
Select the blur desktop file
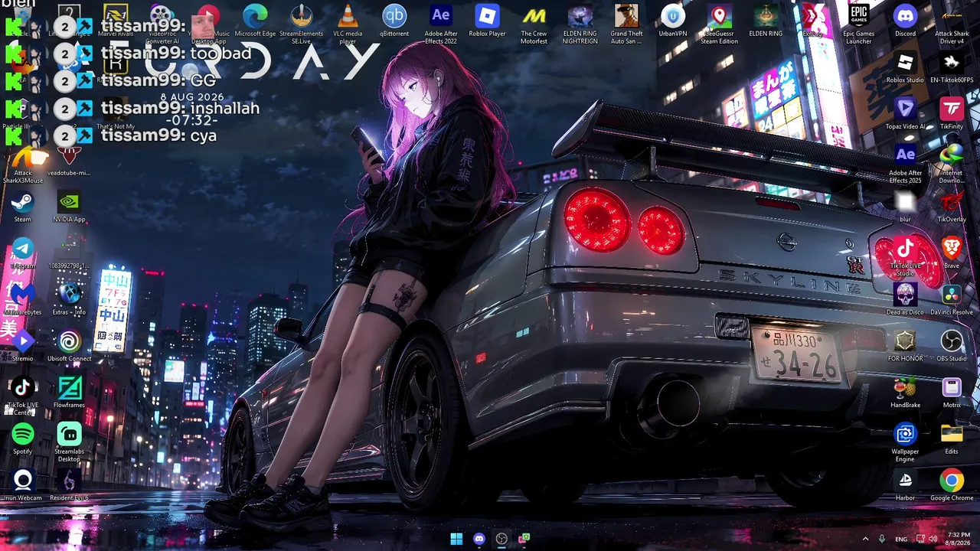tap(905, 207)
